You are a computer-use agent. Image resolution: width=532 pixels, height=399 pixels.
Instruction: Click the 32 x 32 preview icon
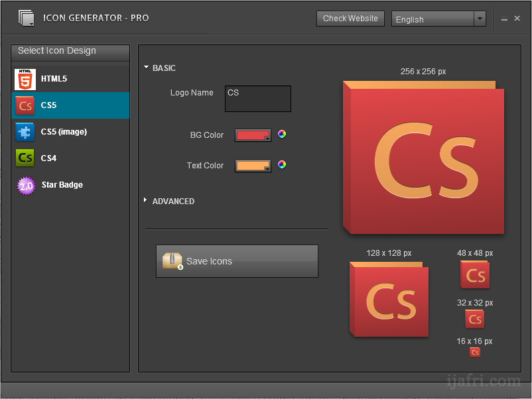pos(475,319)
